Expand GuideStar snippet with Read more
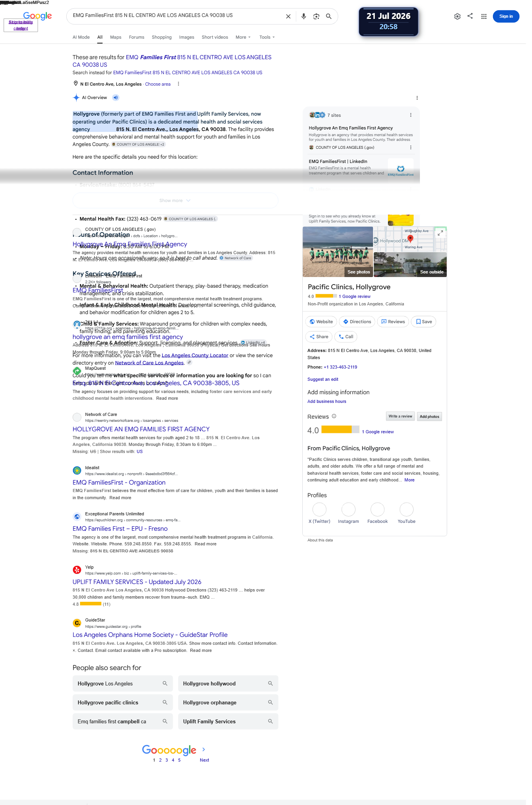 [201, 651]
